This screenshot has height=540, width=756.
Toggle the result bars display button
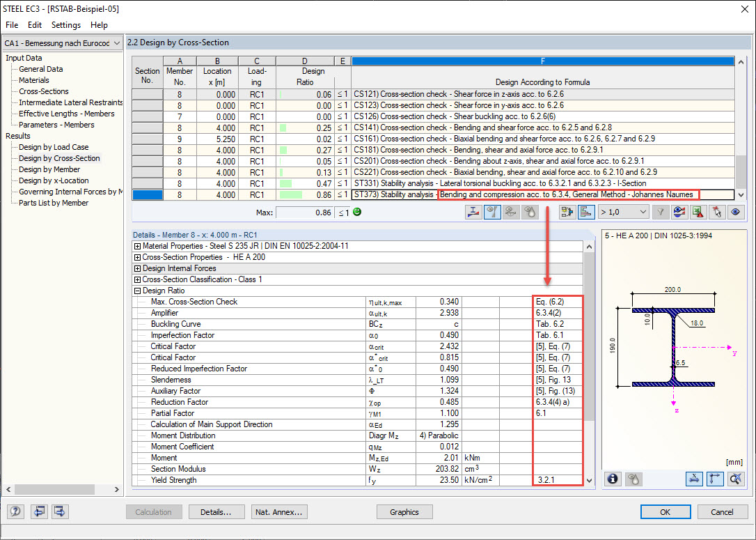click(x=586, y=212)
